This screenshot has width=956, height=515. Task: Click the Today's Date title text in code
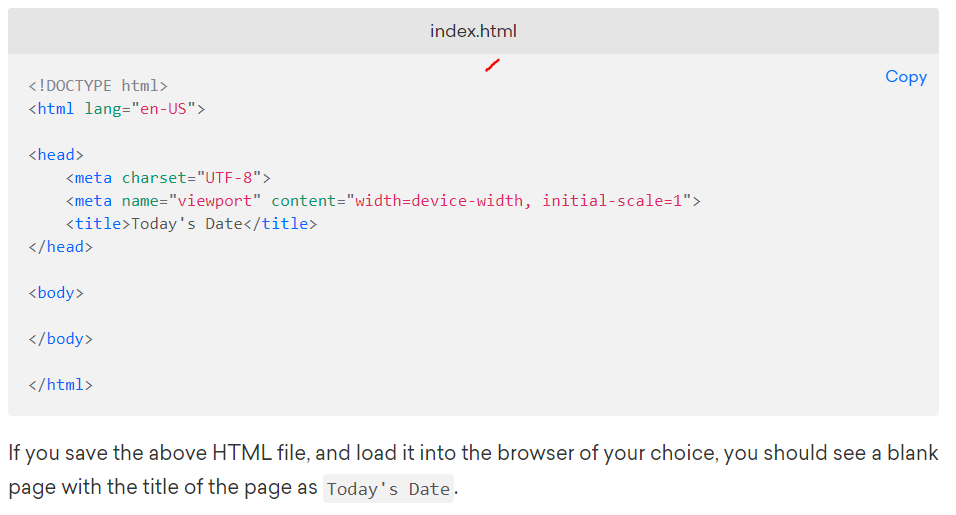187,224
